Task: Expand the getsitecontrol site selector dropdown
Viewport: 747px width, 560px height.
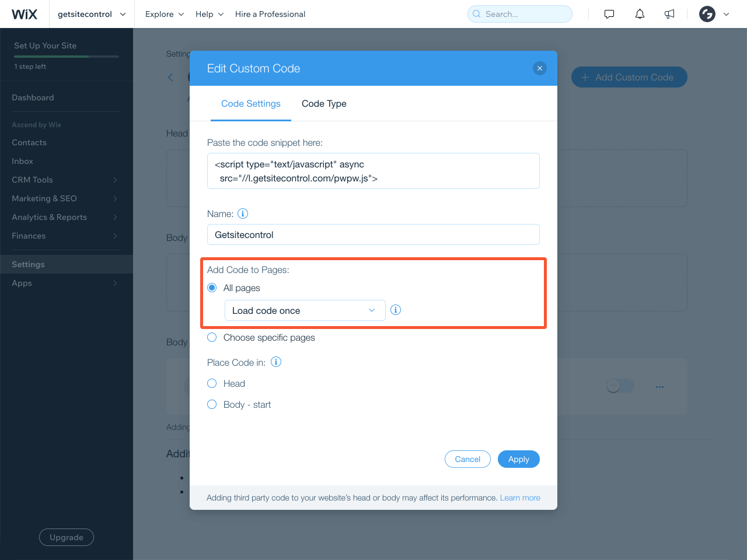Action: click(92, 14)
